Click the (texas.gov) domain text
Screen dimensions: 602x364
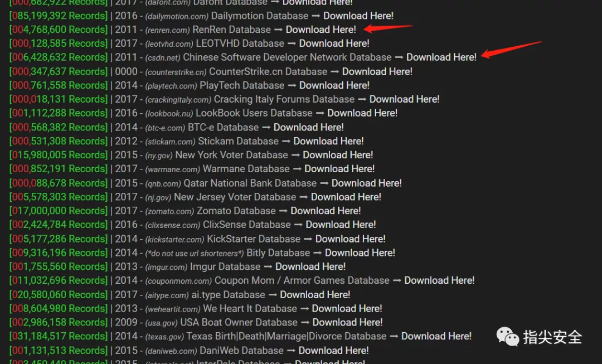pyautogui.click(x=164, y=337)
